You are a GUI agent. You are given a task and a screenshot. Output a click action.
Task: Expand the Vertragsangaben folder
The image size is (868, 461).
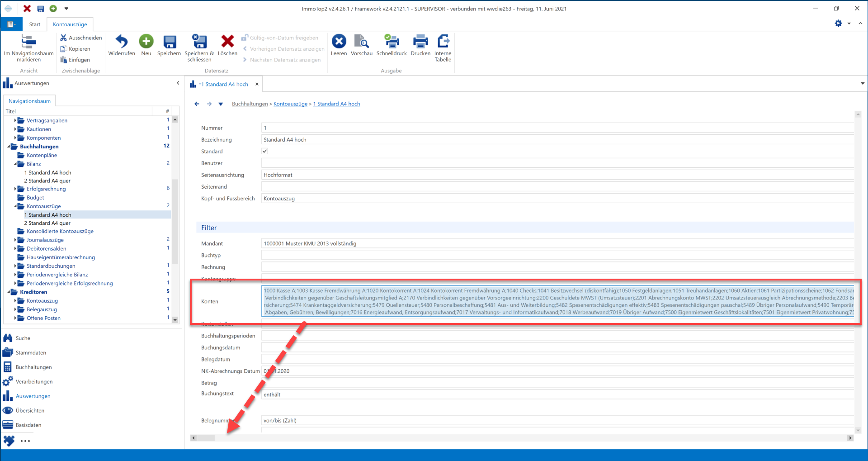click(x=15, y=120)
